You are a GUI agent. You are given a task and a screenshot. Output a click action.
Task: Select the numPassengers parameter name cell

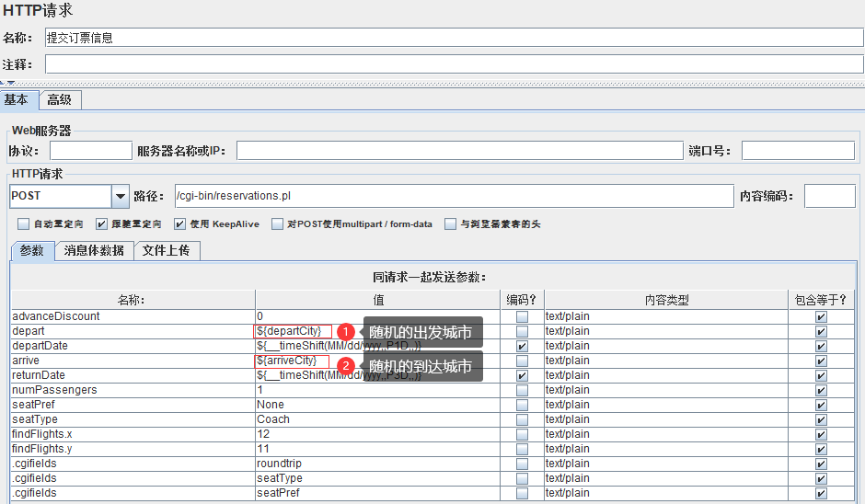[x=133, y=390]
